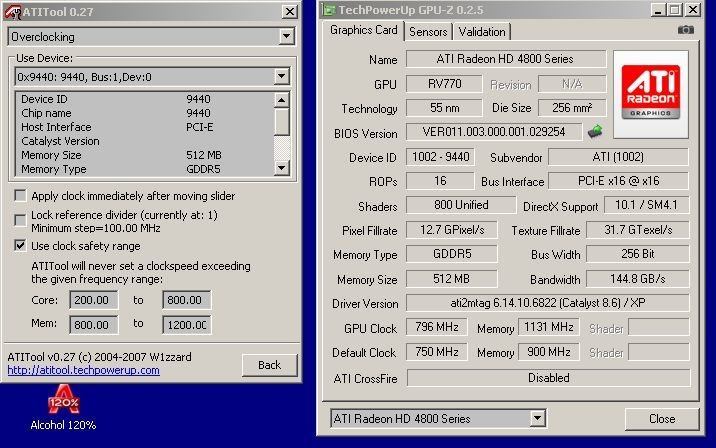Click the ROPs value 16
Screen dimensions: 716x448
pos(440,181)
